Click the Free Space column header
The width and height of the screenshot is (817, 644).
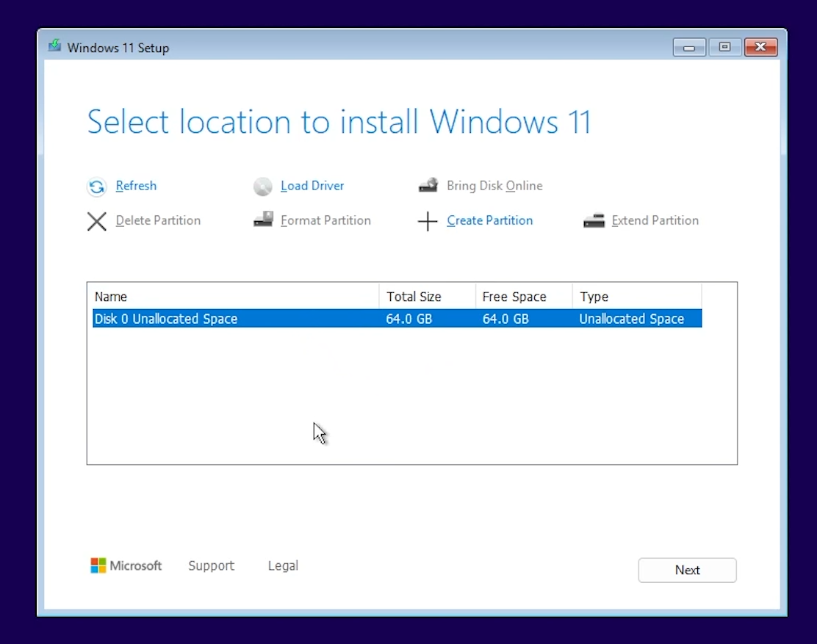click(523, 297)
